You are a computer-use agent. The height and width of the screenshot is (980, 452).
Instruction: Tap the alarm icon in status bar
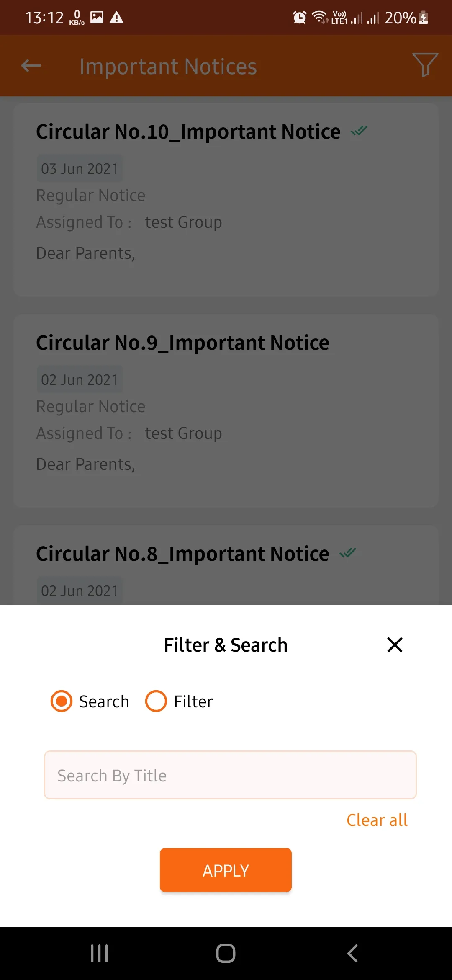click(x=299, y=18)
